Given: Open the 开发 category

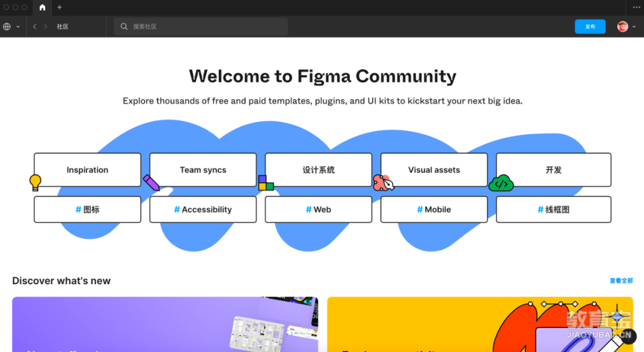Looking at the screenshot, I should point(553,170).
